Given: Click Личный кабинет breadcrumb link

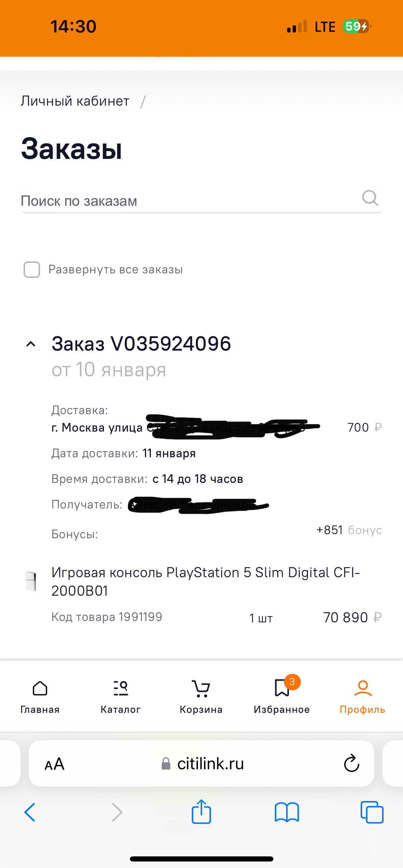Looking at the screenshot, I should 75,101.
